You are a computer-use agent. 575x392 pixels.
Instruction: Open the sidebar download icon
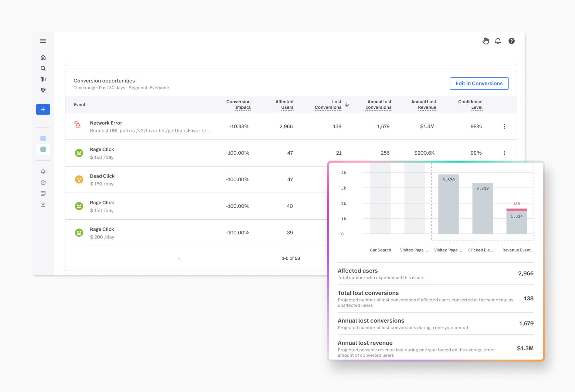click(x=43, y=205)
